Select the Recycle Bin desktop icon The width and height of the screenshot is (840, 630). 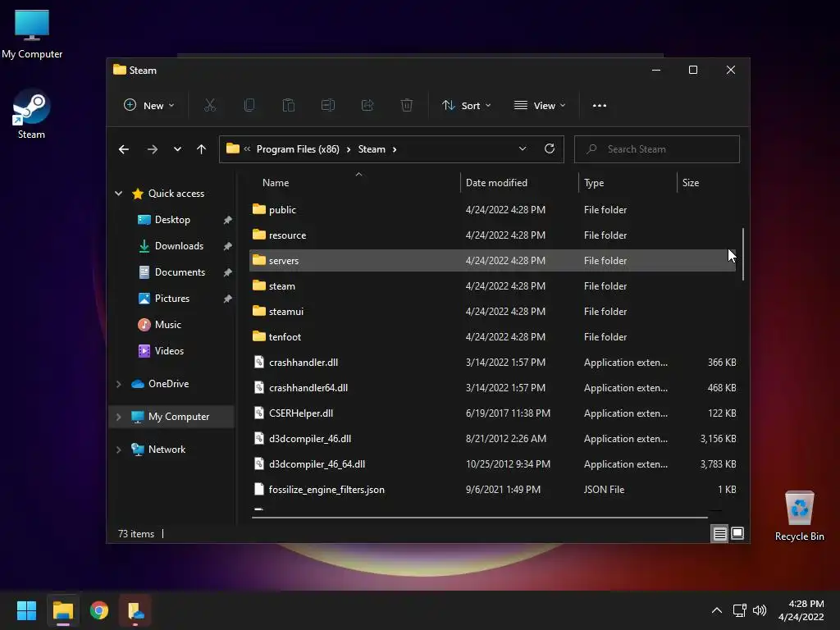coord(799,516)
